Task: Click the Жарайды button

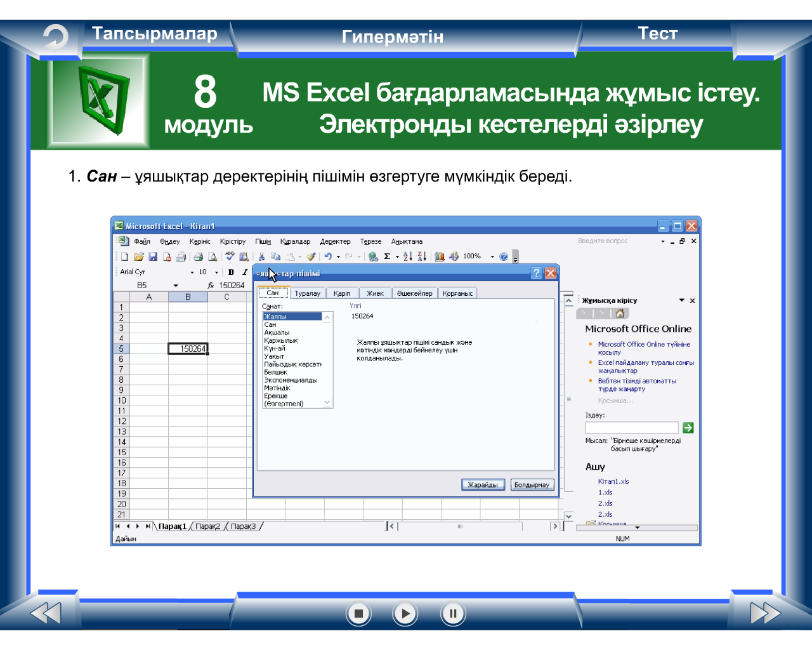Action: pyautogui.click(x=483, y=485)
